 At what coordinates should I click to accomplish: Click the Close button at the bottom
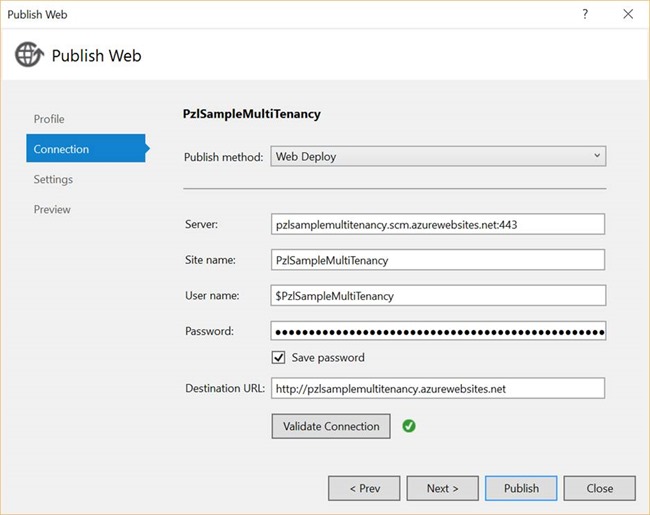click(x=599, y=488)
